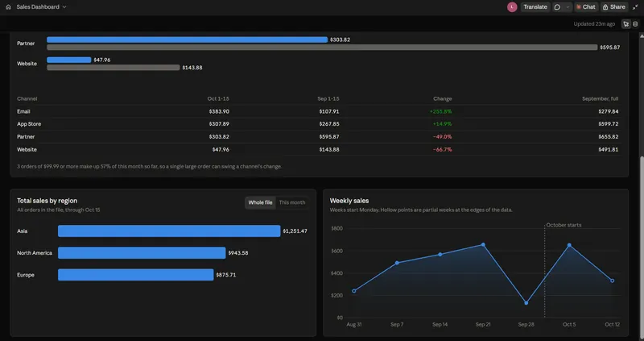Screen dimensions: 644x341
Task: Click the Channel column header
Action: (27, 98)
